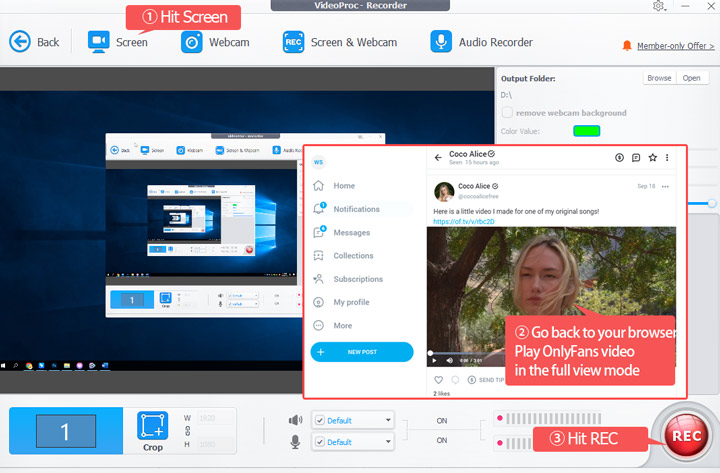
Task: Click the speaker system audio icon
Action: point(295,420)
